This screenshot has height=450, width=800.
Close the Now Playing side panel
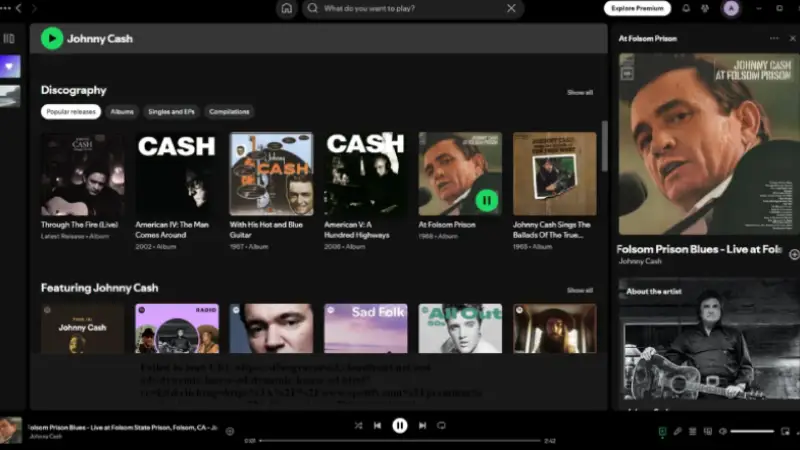coord(792,38)
